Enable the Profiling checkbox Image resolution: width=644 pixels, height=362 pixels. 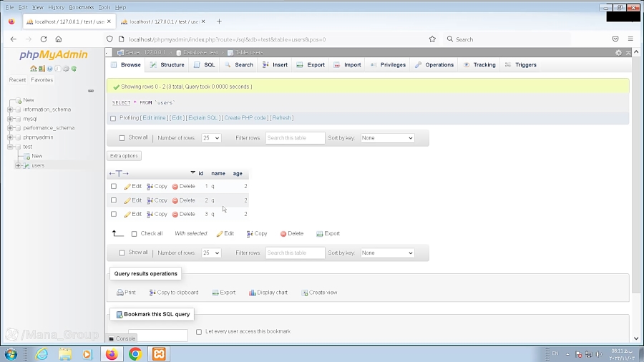click(113, 118)
